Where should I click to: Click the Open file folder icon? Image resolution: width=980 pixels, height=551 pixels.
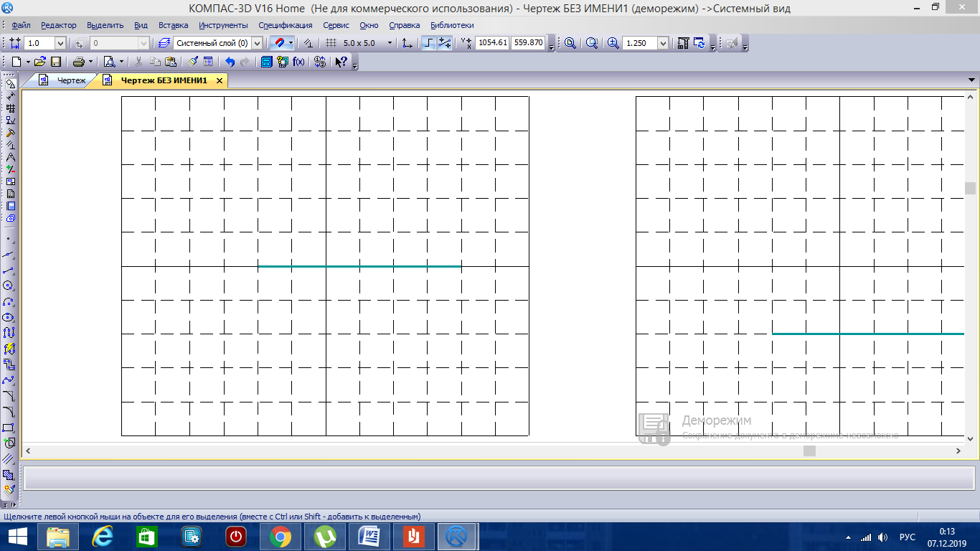(40, 62)
